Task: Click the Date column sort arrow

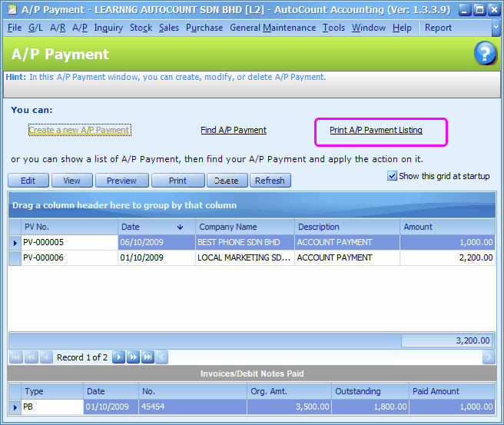Action: 181,227
